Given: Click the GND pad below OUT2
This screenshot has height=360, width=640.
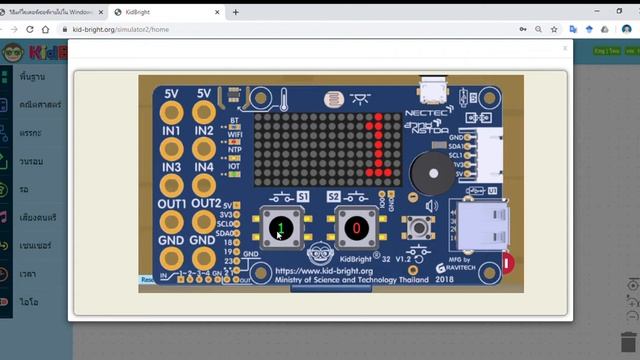Looking at the screenshot, I should point(204,258).
